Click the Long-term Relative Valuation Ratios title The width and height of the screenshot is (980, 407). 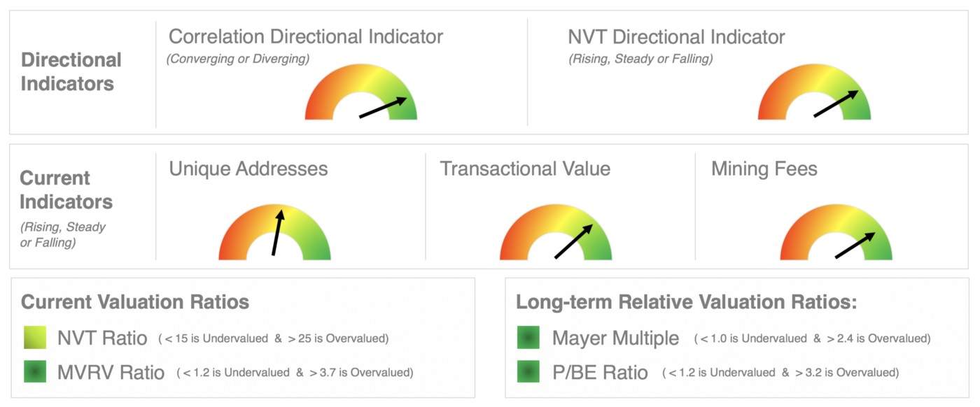687,302
